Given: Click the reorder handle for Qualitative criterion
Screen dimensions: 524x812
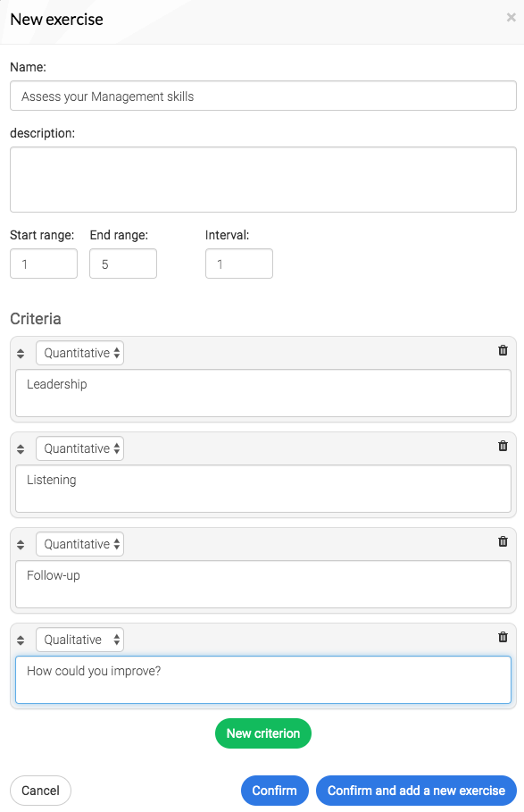Looking at the screenshot, I should tap(21, 640).
